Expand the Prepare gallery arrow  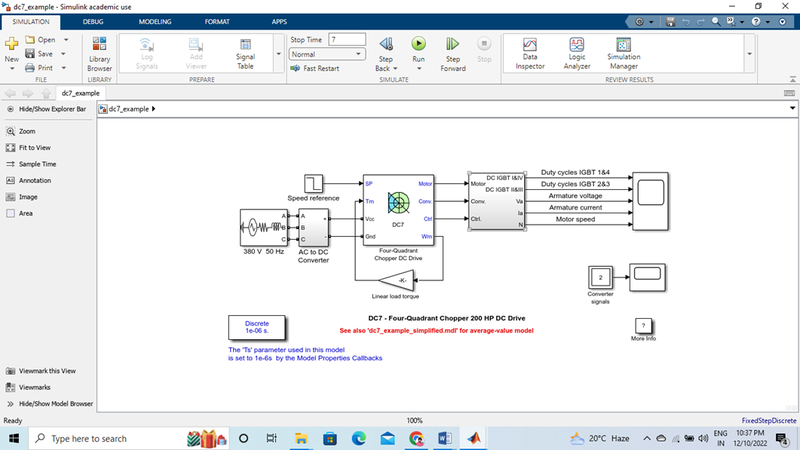point(279,54)
